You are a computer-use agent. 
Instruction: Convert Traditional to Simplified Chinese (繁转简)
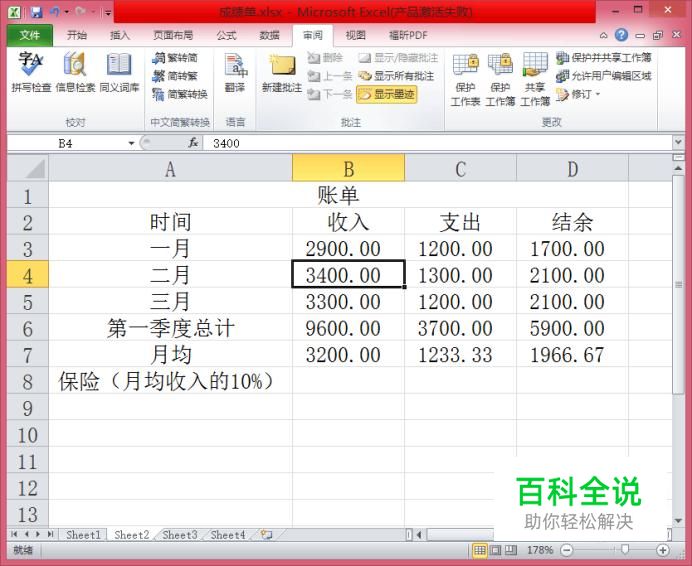(175, 58)
